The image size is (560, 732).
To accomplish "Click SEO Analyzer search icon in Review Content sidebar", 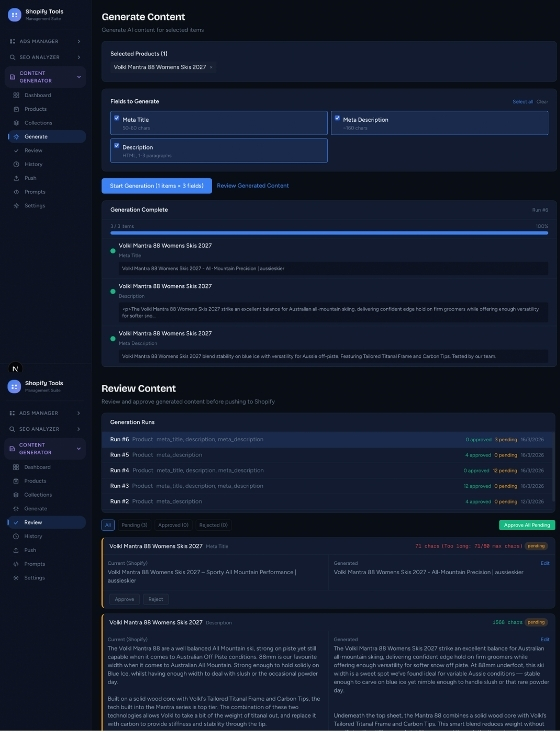I will pos(12,429).
